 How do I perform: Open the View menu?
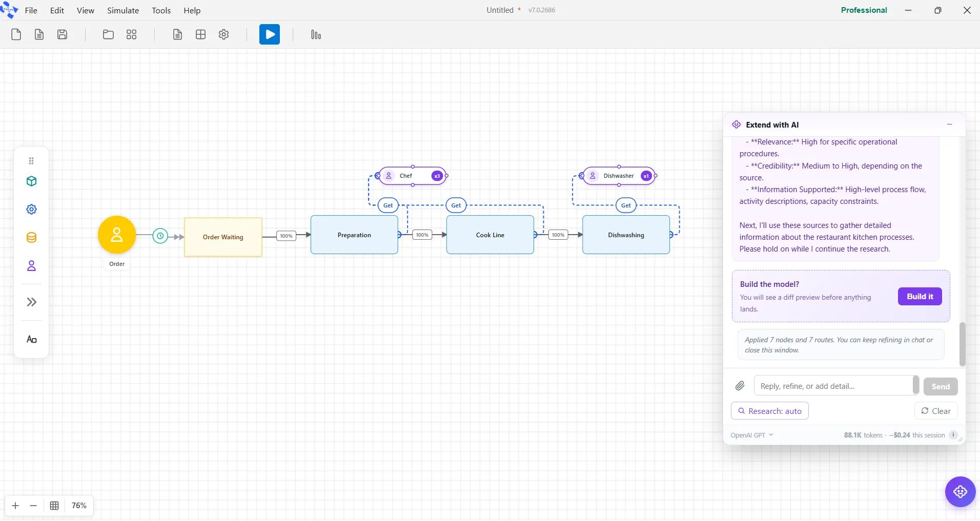86,10
